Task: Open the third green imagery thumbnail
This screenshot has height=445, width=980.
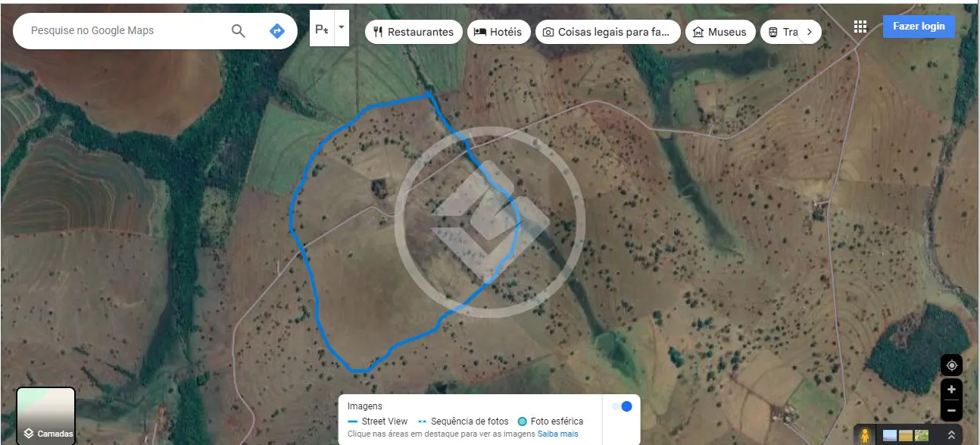Action: [x=922, y=436]
